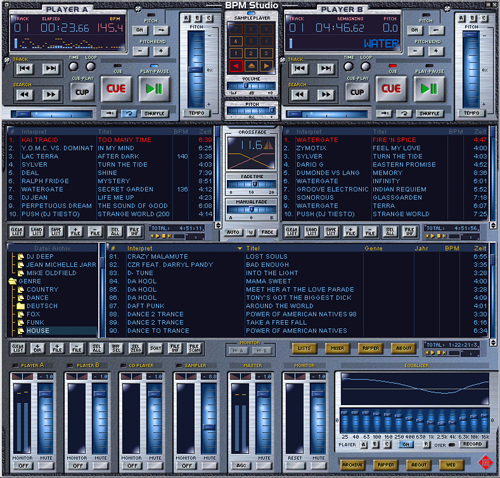500x478 pixels.
Task: Click File Info under Player B playlist
Action: tap(410, 231)
